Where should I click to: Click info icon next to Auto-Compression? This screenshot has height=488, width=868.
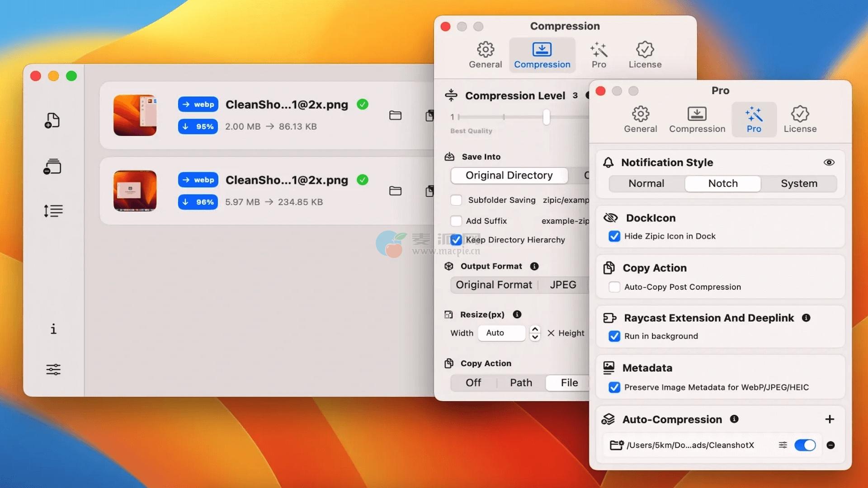point(734,419)
